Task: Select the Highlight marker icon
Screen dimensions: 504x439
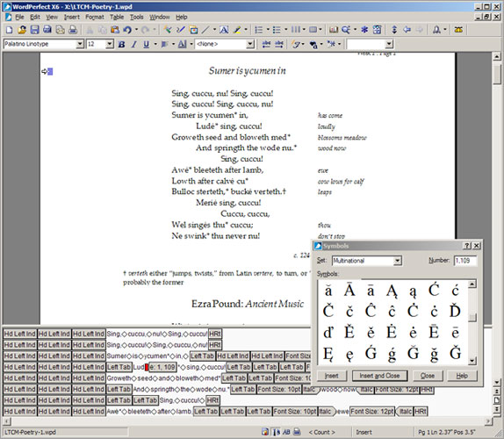Action: tap(237, 30)
